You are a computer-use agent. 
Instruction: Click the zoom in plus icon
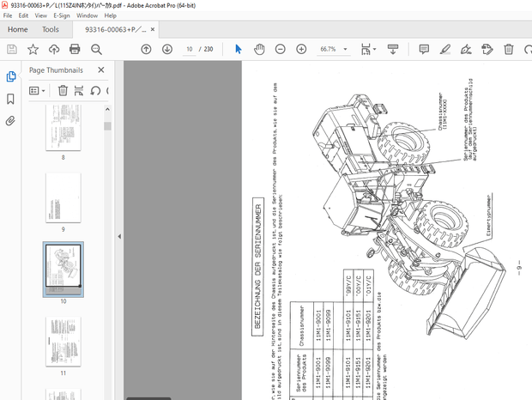tap(301, 50)
